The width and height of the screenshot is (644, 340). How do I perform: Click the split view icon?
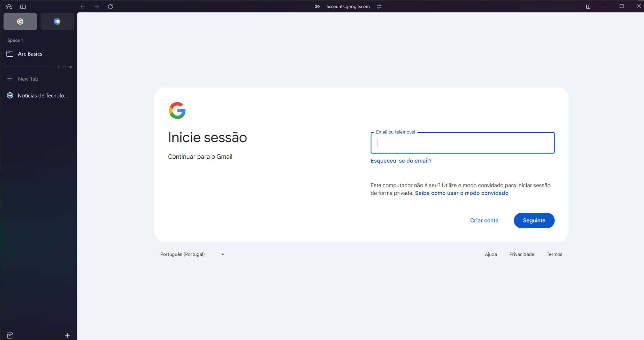tap(588, 7)
